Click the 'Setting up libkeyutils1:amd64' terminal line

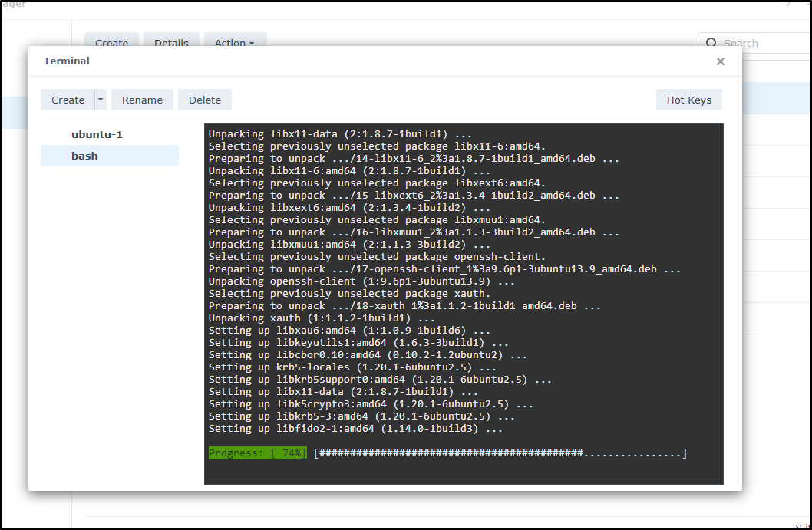[358, 343]
